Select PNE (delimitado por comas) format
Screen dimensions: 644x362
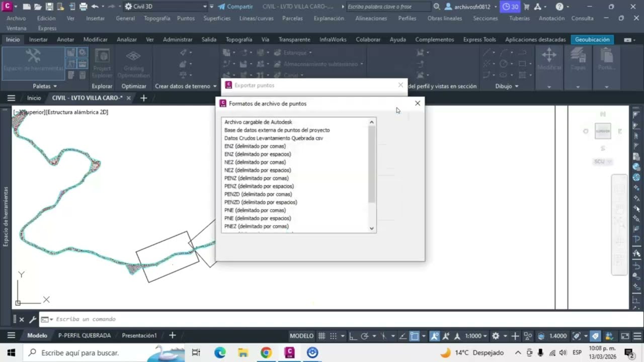tap(255, 211)
